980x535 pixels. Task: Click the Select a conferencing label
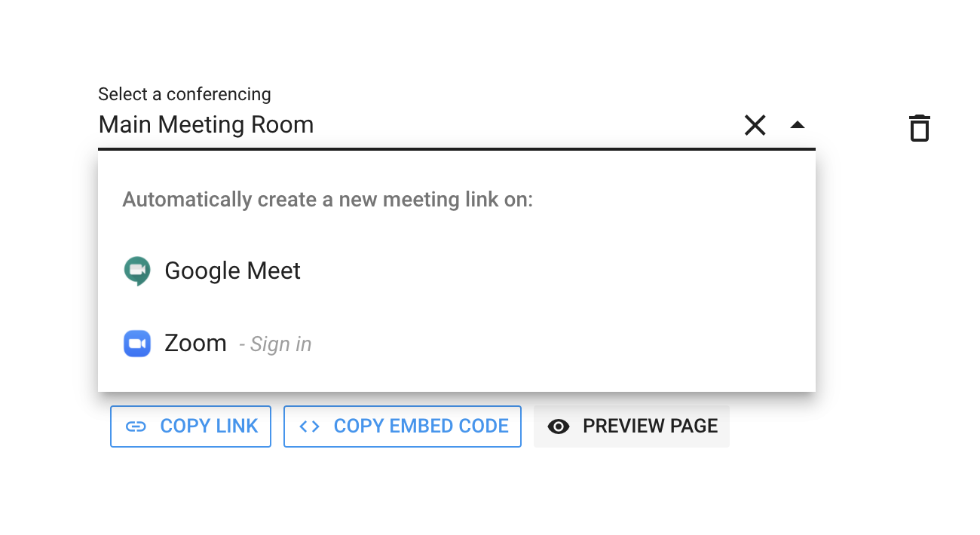(x=185, y=94)
